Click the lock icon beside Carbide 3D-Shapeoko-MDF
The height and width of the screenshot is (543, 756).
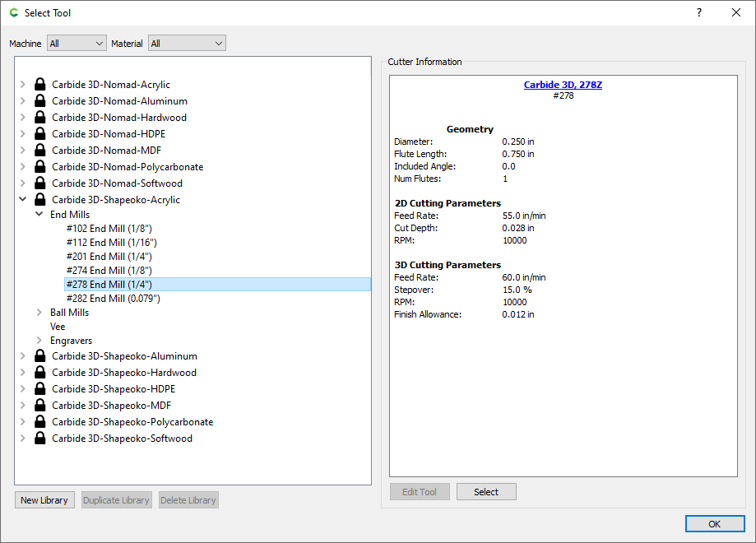40,405
